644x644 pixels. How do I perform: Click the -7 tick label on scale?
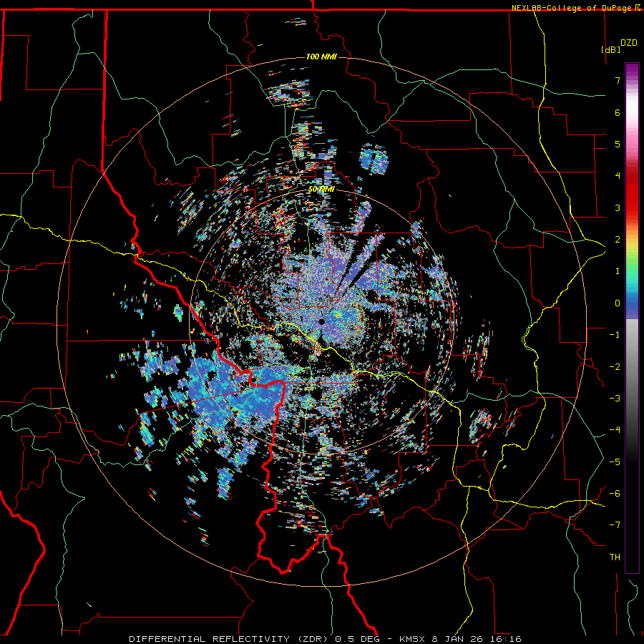(x=615, y=525)
